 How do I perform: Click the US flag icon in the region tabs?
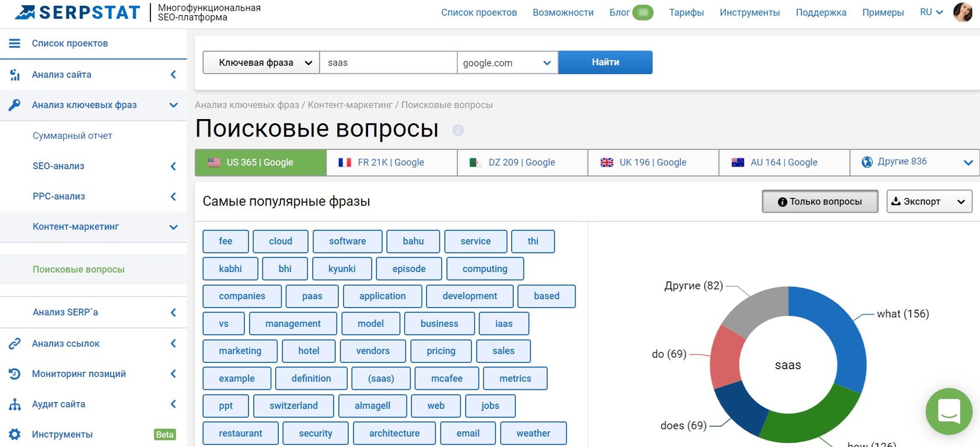(214, 162)
